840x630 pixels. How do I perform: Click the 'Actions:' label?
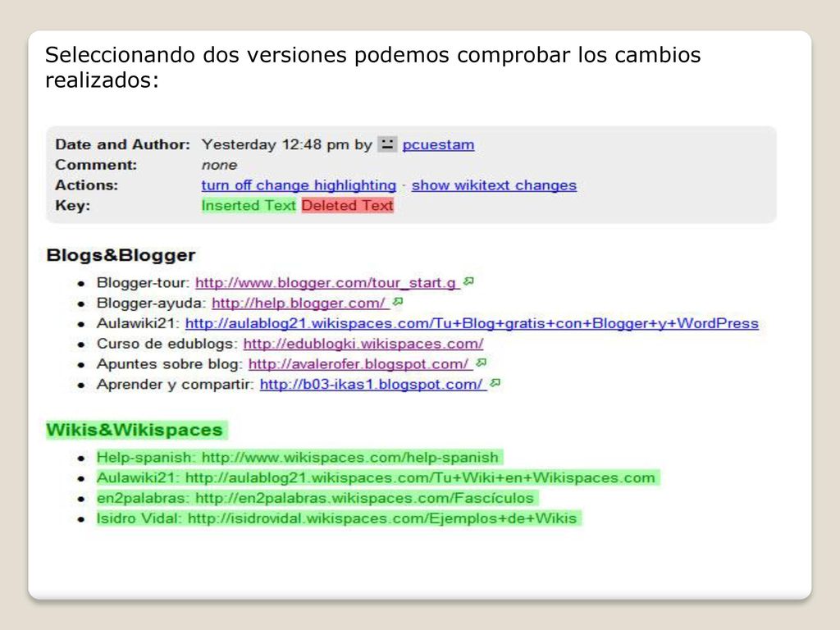(x=87, y=185)
